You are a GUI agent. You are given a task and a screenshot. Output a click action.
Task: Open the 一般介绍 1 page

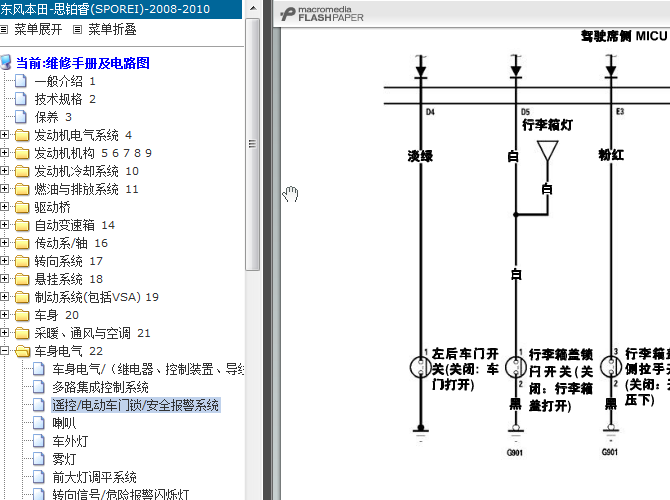tap(65, 81)
